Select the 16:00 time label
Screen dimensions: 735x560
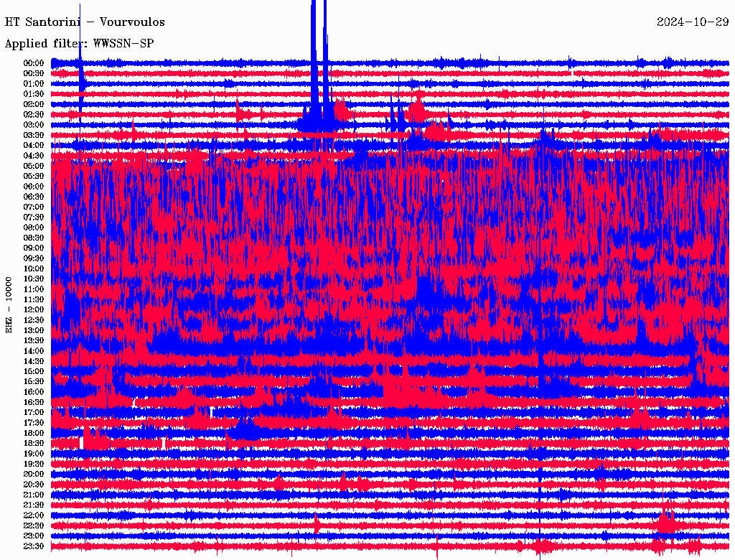(33, 392)
